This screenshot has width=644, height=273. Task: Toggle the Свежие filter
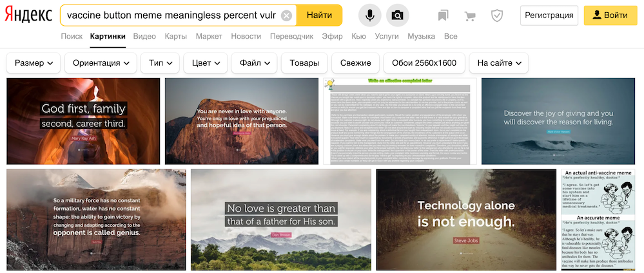click(x=356, y=63)
